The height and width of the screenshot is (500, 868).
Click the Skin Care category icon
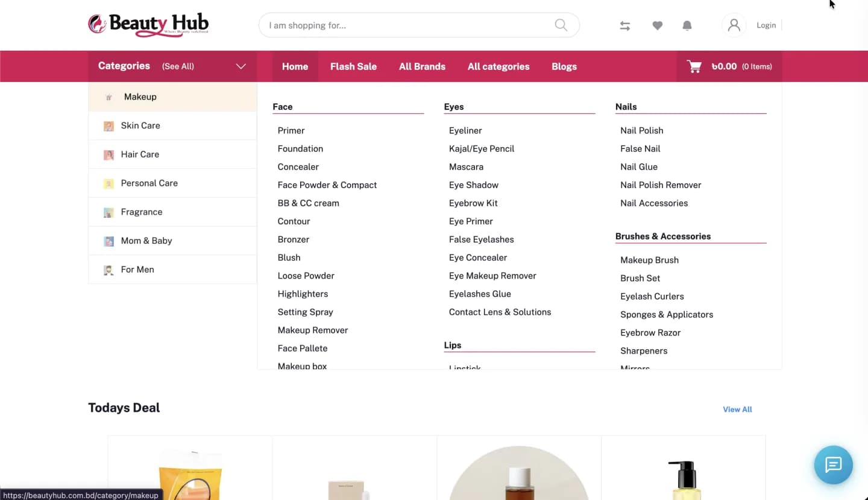(x=108, y=126)
